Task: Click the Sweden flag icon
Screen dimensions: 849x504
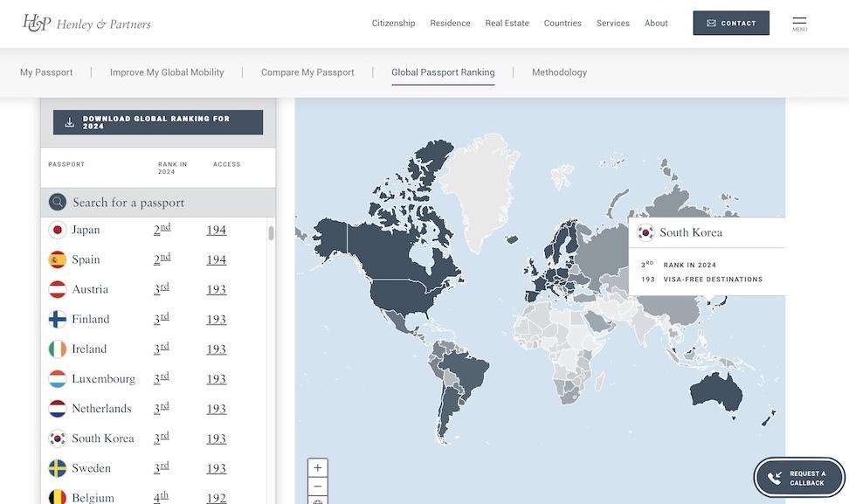Action: (x=58, y=468)
